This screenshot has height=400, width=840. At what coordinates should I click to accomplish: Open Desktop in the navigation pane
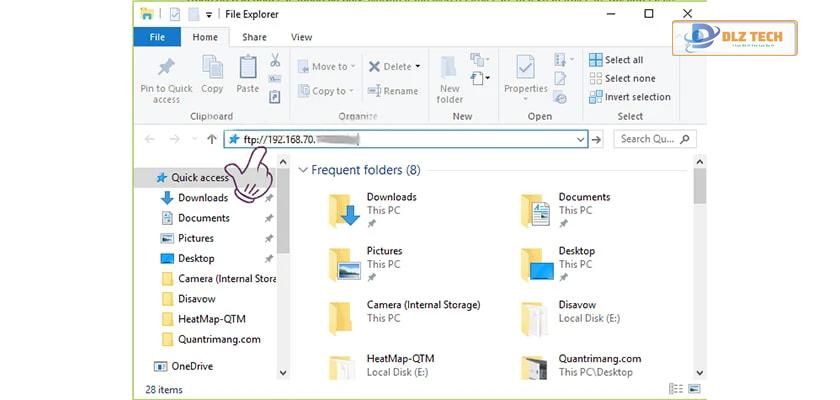(196, 259)
